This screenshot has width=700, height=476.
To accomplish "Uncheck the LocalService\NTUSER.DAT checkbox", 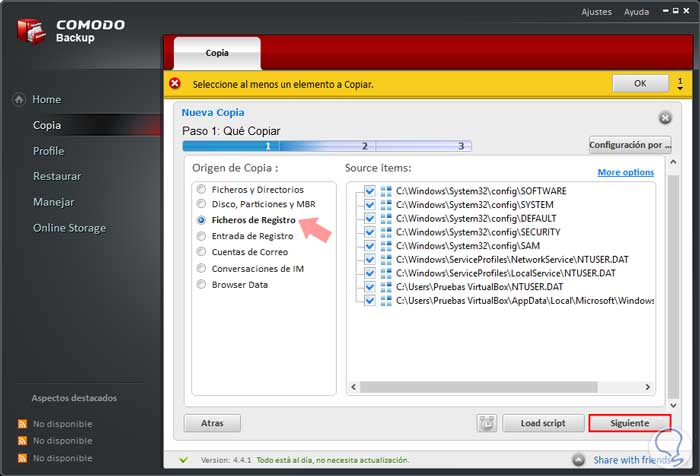I will click(x=370, y=273).
